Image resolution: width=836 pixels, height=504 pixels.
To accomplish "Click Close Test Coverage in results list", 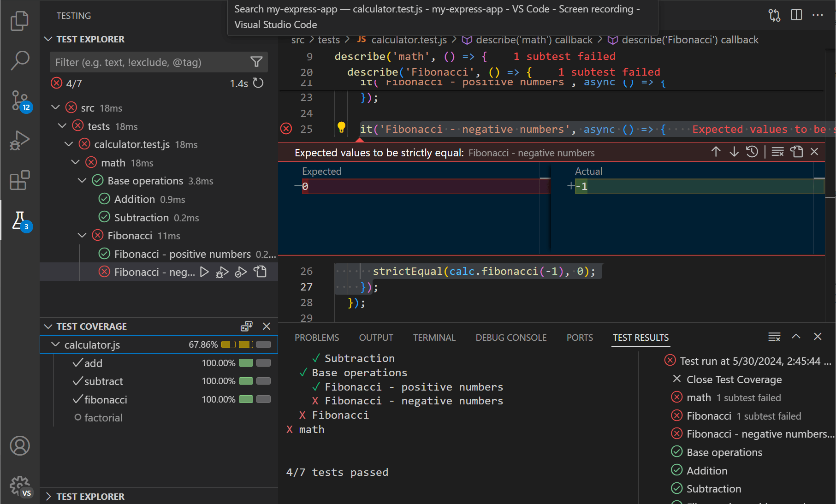I will [x=734, y=379].
